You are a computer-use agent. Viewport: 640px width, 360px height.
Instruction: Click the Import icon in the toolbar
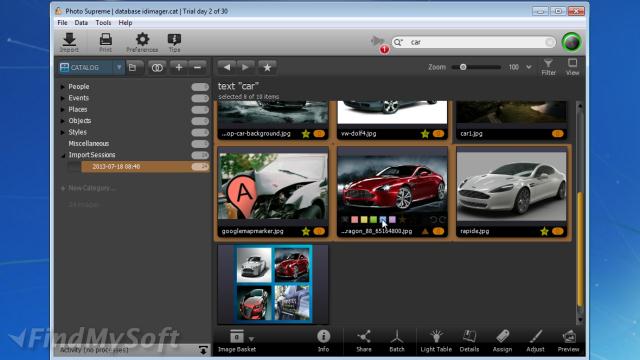[69, 42]
